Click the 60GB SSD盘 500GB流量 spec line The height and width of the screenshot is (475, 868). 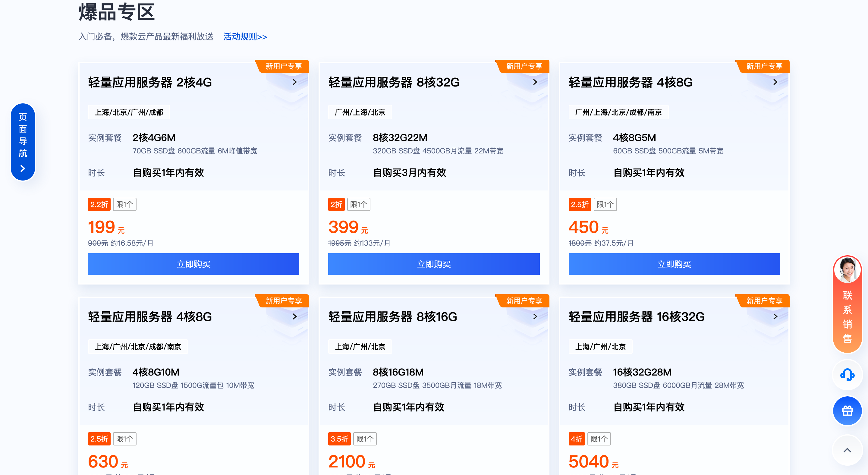pyautogui.click(x=668, y=151)
